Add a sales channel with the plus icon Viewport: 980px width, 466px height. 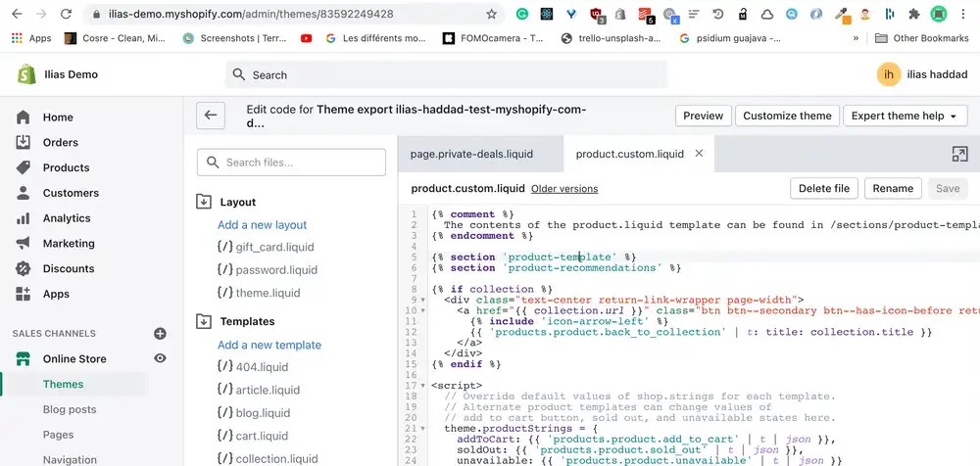coord(161,334)
